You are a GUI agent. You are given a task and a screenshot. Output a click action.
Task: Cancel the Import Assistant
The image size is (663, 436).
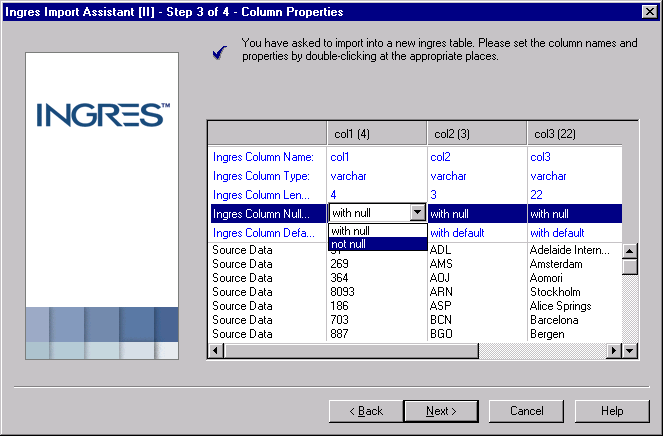[526, 411]
